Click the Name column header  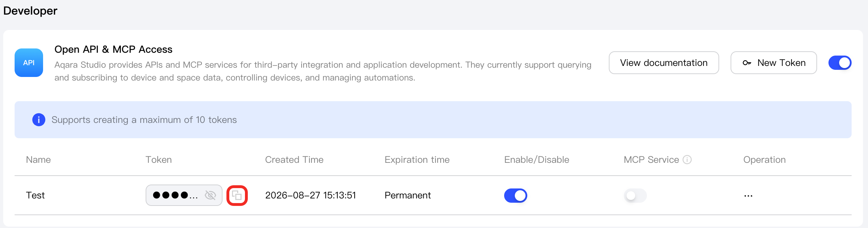(x=38, y=160)
